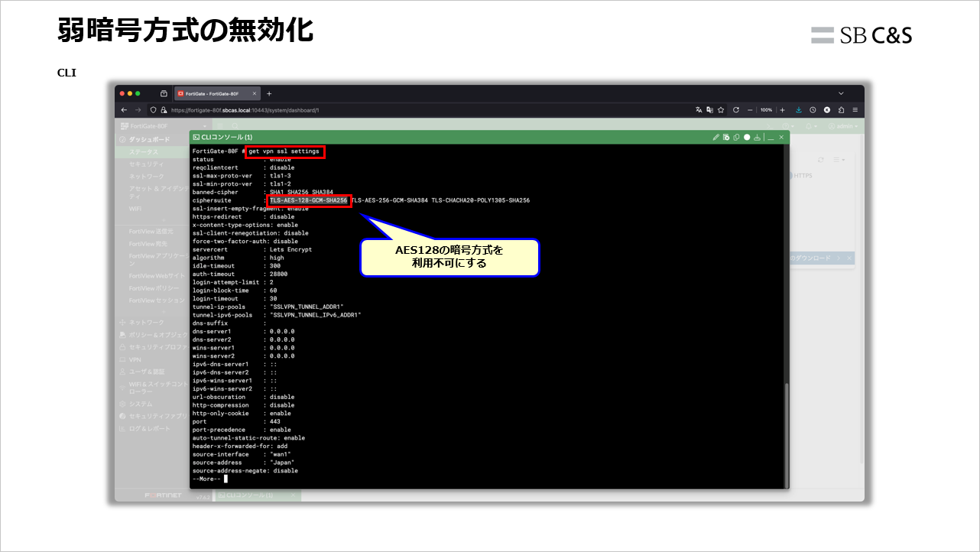
Task: Click the source-interface "wan1" line
Action: point(242,454)
